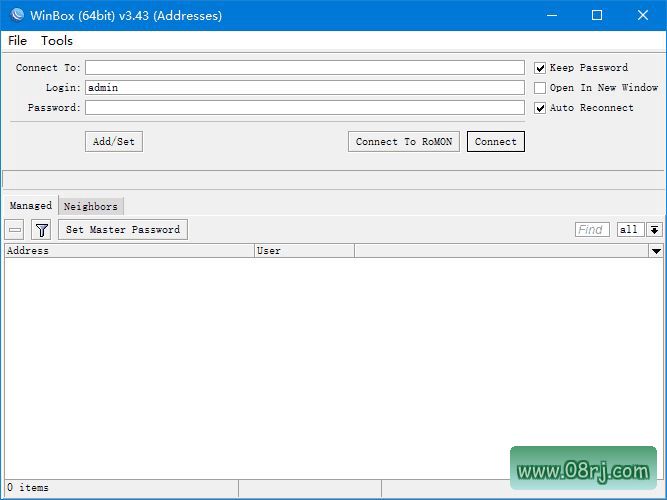Image resolution: width=667 pixels, height=500 pixels.
Task: Enable Open In New Window option
Action: tap(540, 88)
